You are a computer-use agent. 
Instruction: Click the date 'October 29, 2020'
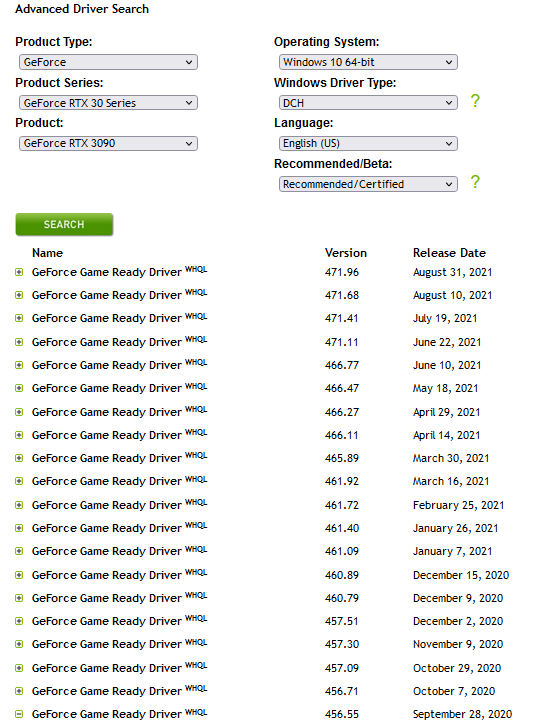[457, 668]
